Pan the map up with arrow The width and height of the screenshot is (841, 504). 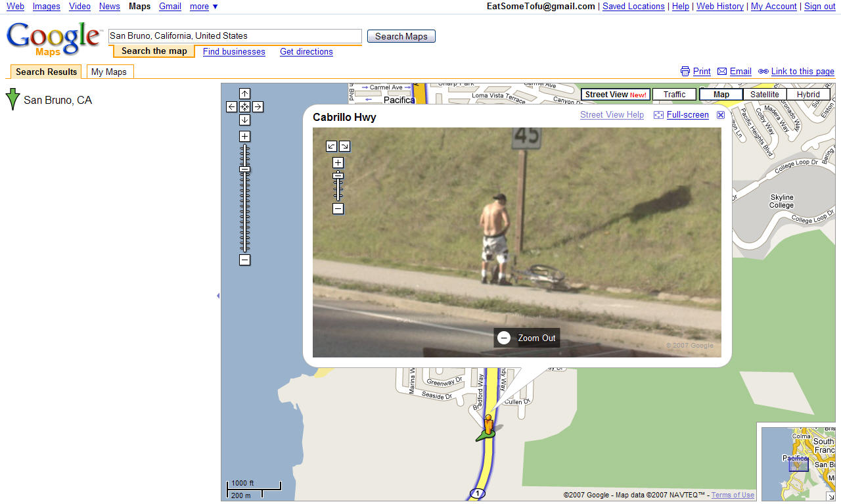pos(244,94)
